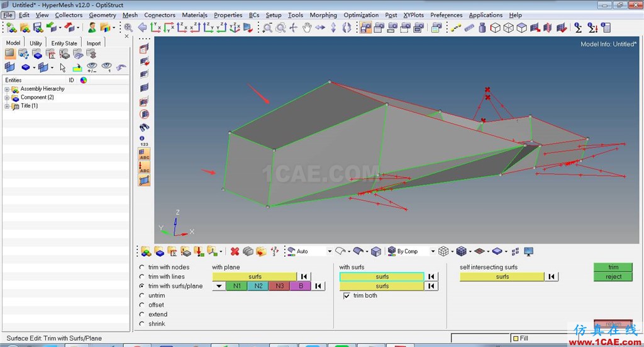Click the green trim button
Screen dimensions: 644x347
(x=613, y=267)
